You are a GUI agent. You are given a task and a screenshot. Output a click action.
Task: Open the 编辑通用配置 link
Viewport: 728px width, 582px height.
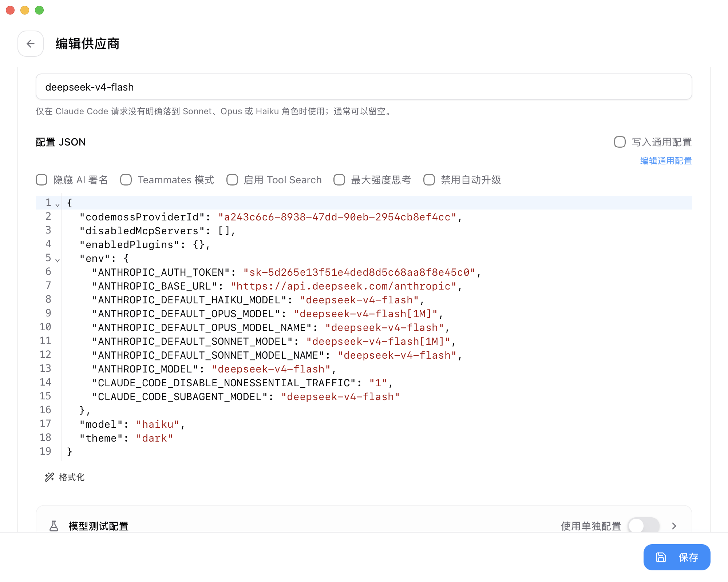[666, 161]
